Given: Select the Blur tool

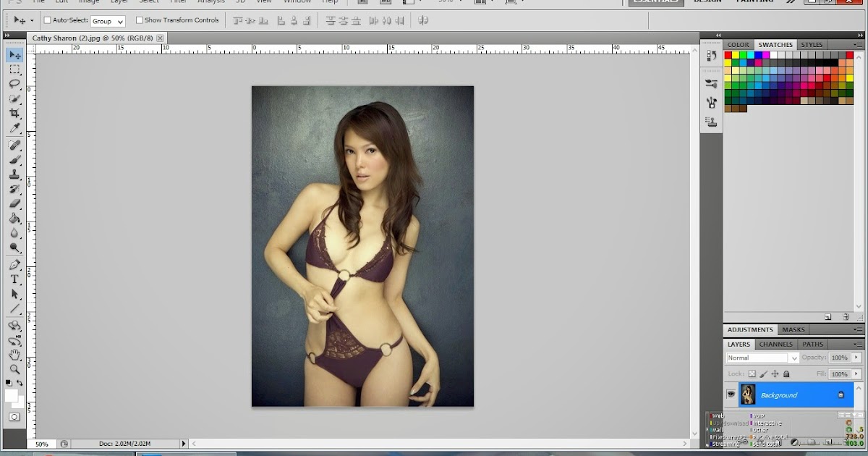Looking at the screenshot, I should pos(14,232).
